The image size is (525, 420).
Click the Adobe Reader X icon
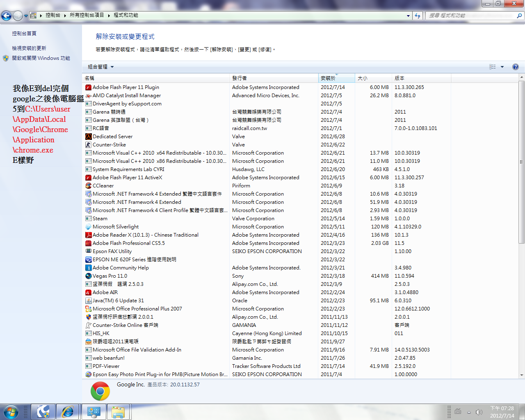coord(88,235)
